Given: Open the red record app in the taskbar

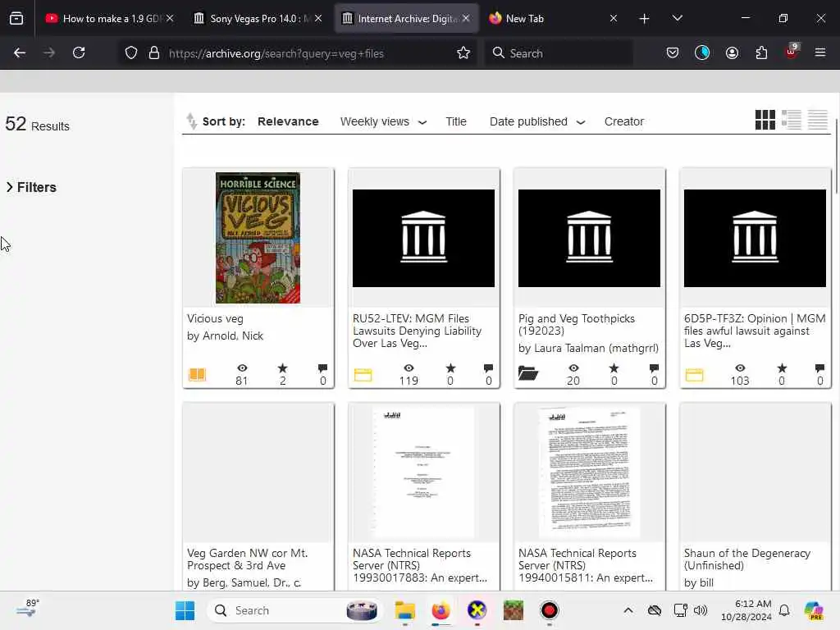Looking at the screenshot, I should tap(549, 610).
